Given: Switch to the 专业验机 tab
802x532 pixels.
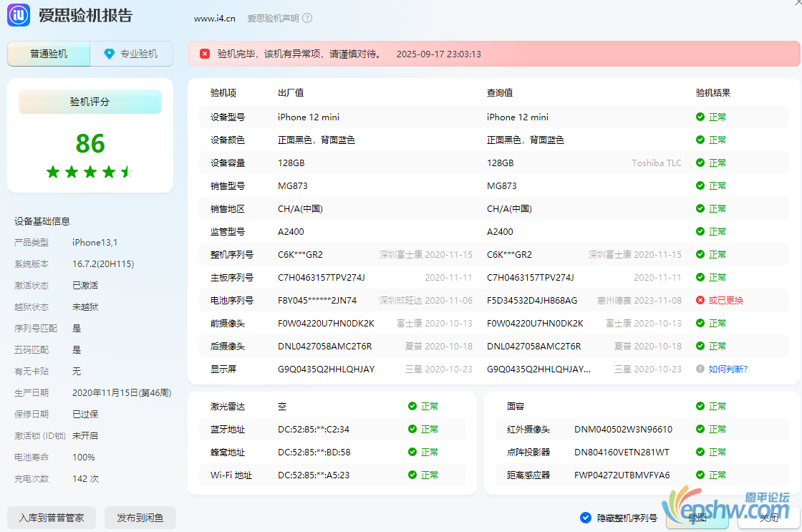Looking at the screenshot, I should click(132, 54).
